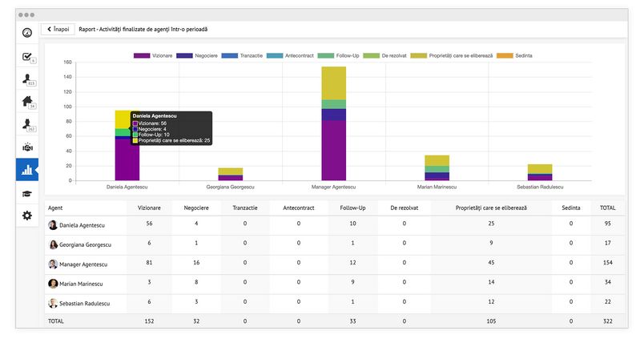Toggle Vizionare series in chart legend
Viewport: 644px width, 359px height.
coord(153,55)
